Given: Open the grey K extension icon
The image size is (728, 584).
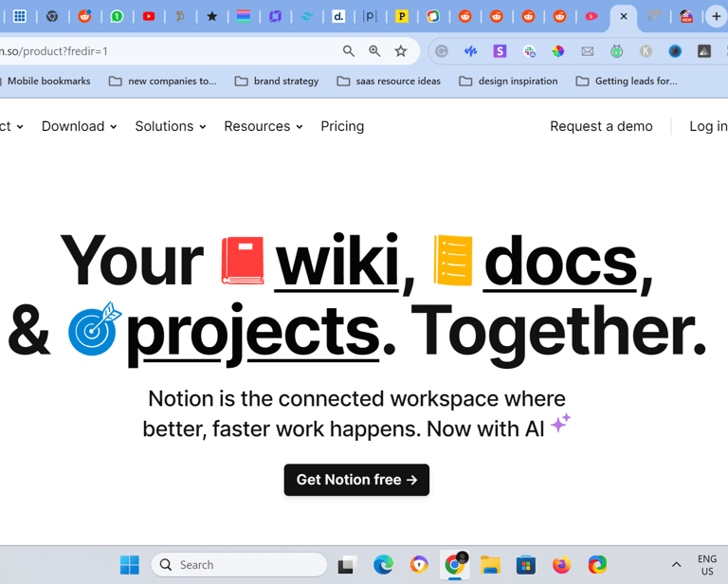Looking at the screenshot, I should click(646, 51).
